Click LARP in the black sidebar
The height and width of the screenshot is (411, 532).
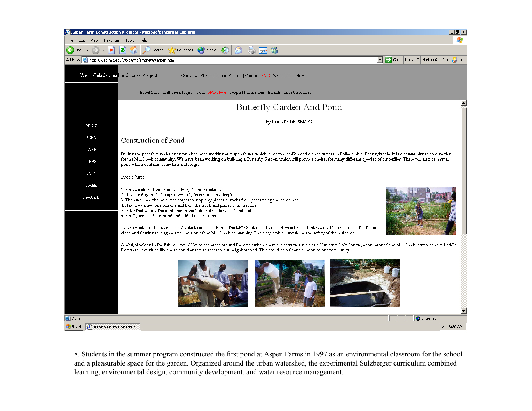coord(91,150)
